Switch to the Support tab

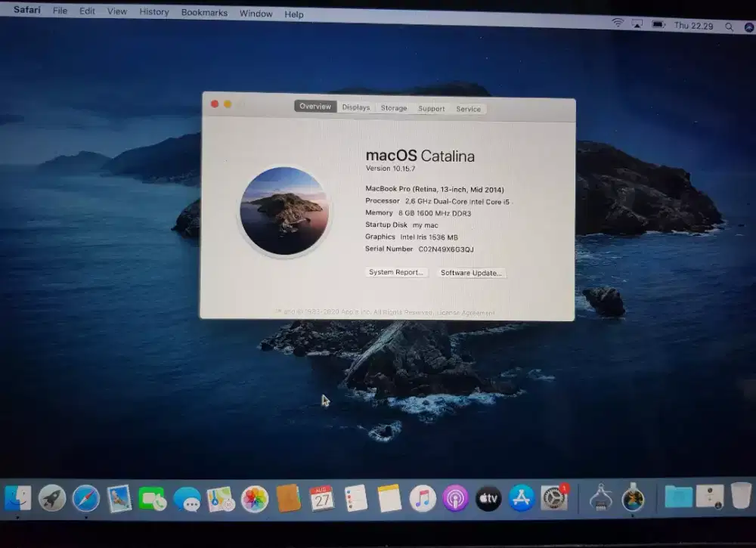432,108
